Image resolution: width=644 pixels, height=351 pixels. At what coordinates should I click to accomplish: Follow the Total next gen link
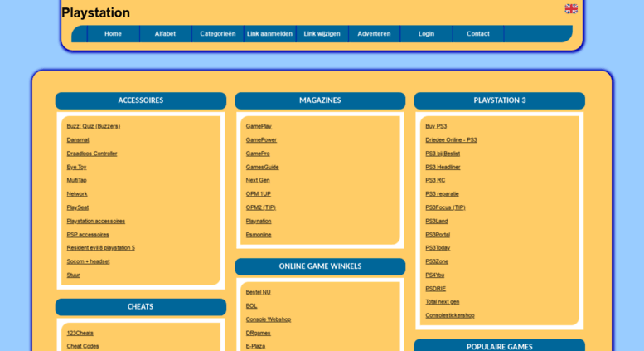click(x=442, y=301)
